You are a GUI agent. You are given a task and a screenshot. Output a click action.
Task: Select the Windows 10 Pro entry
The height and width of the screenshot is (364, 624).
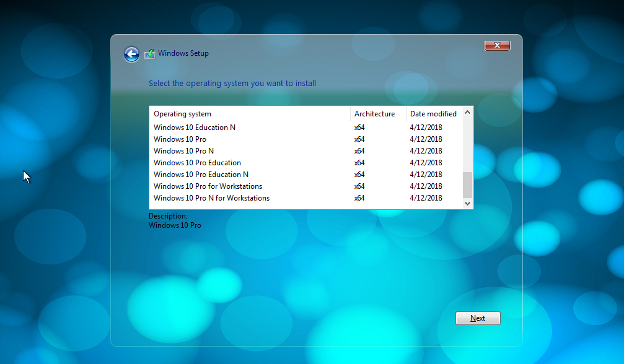click(180, 139)
